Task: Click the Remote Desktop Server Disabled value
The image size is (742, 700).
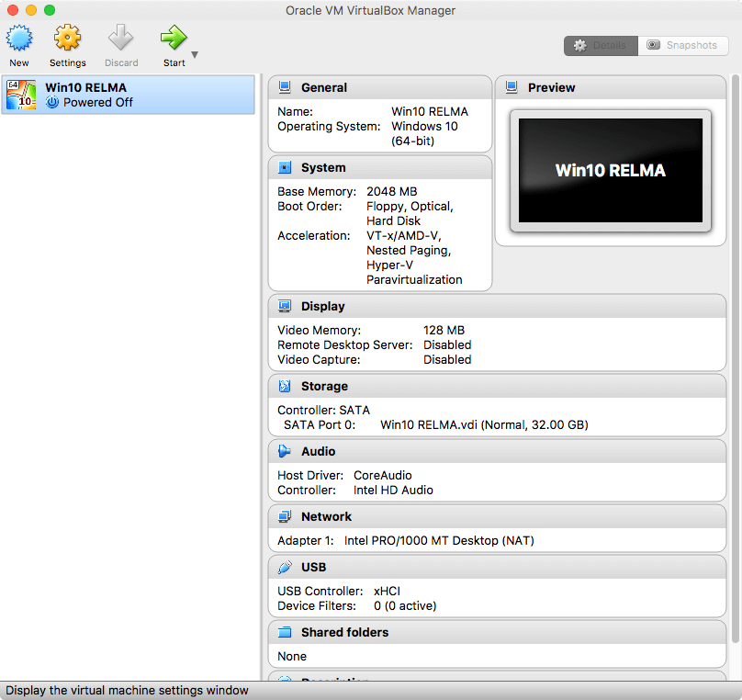Action: coord(447,344)
